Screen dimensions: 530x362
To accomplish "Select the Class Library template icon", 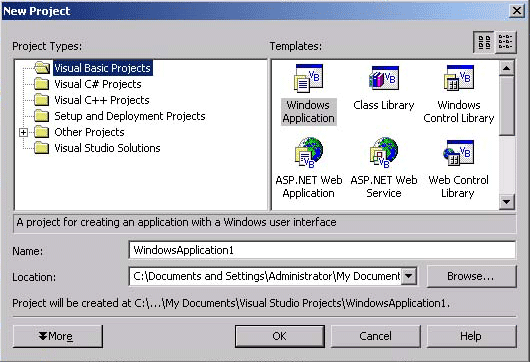I will (384, 78).
